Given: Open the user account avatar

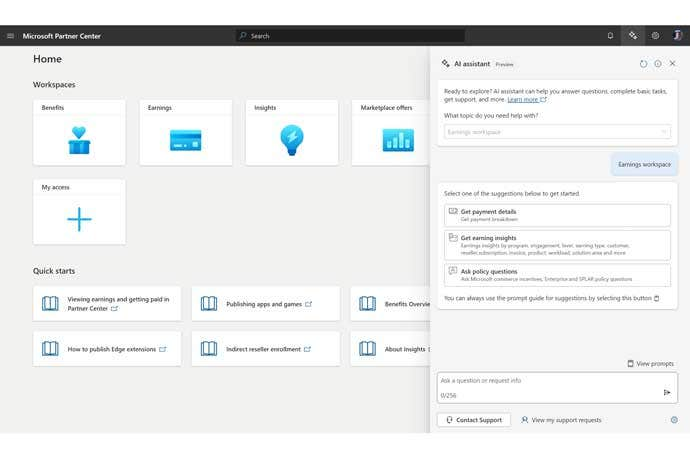Looking at the screenshot, I should click(678, 36).
